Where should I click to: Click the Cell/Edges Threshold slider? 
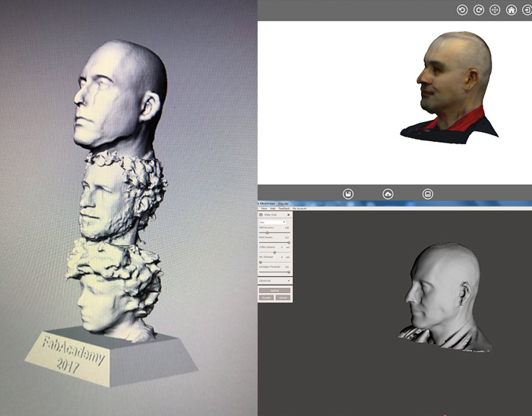pyautogui.click(x=274, y=272)
